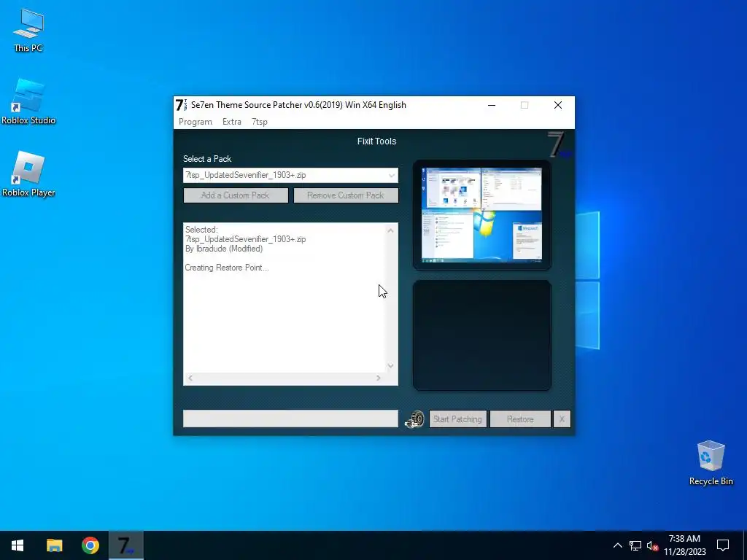The image size is (747, 560).
Task: Click the 7tsp taskbar icon
Action: click(x=125, y=545)
